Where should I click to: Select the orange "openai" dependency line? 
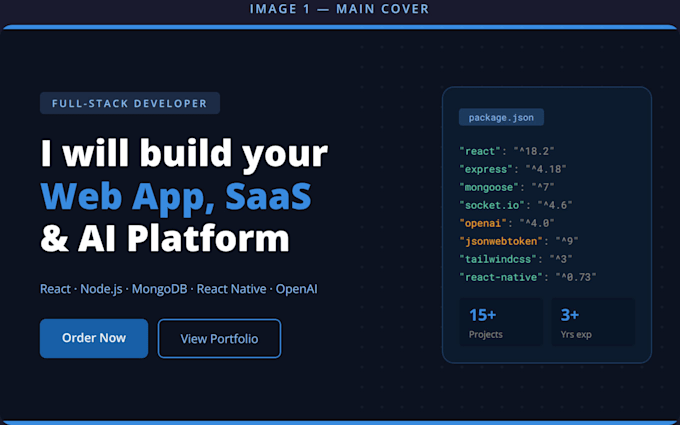pos(507,223)
